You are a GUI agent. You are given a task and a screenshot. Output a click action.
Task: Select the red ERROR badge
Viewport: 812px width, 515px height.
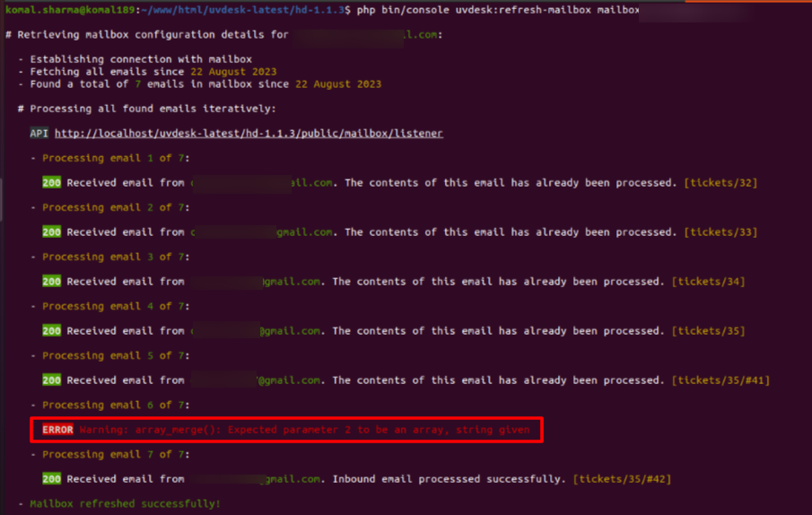coord(57,430)
